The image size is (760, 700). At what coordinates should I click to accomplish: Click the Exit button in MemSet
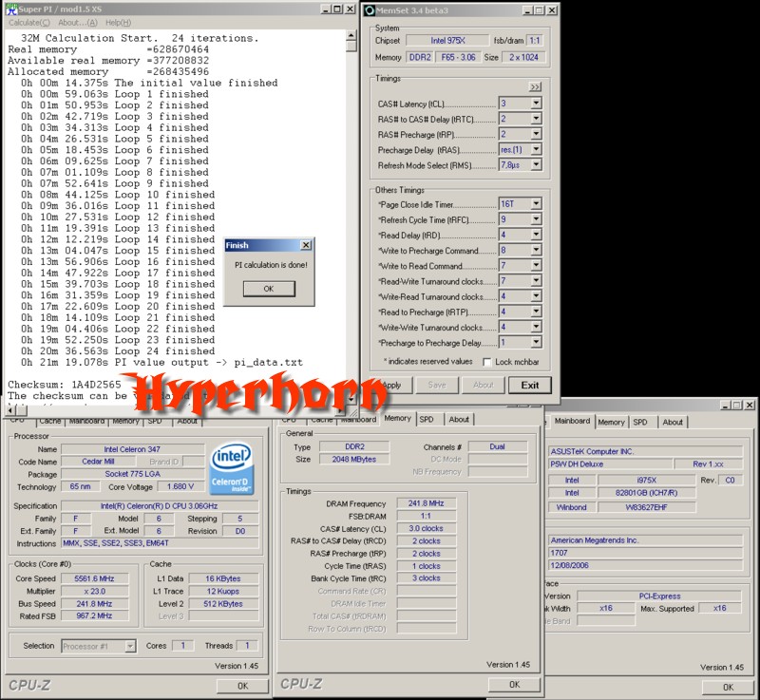tap(530, 385)
